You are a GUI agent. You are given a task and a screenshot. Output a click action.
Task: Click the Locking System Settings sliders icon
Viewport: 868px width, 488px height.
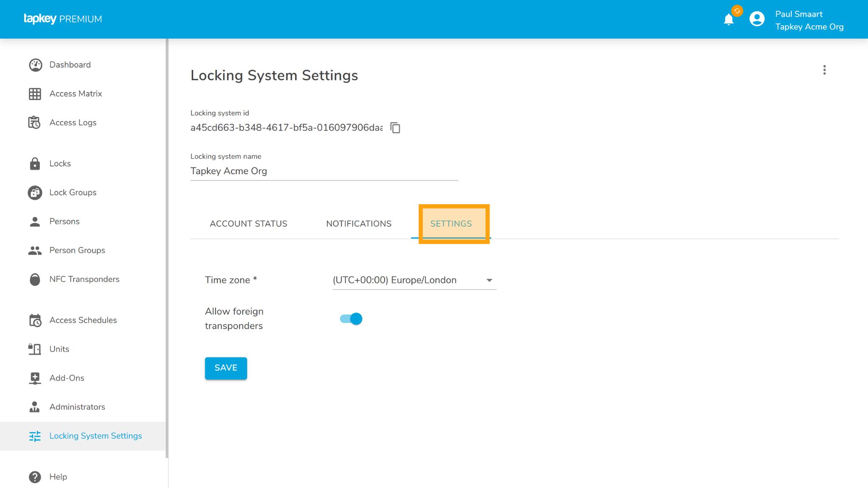coord(35,436)
